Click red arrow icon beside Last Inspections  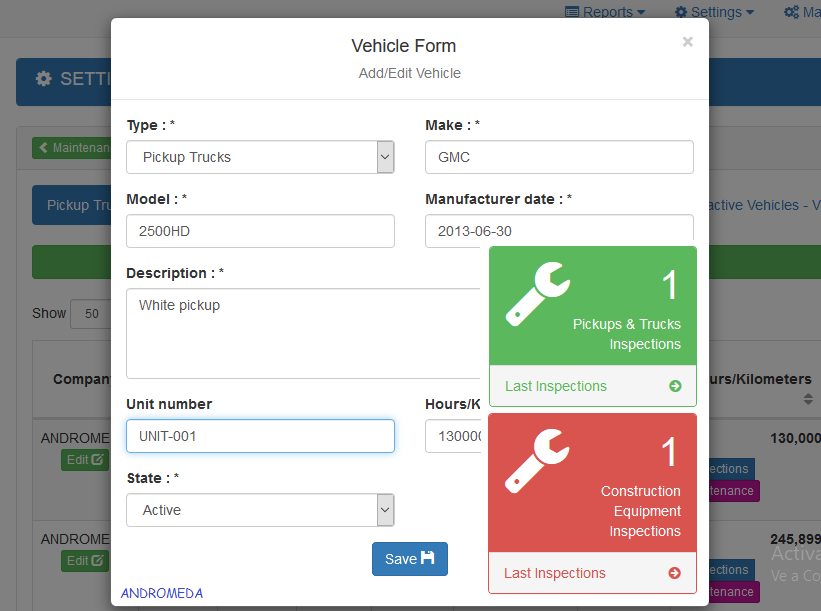[x=675, y=573]
